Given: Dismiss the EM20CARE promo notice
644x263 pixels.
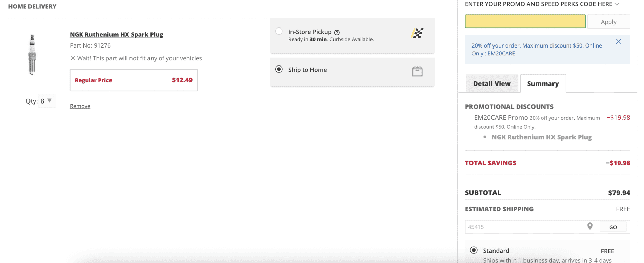Looking at the screenshot, I should tap(619, 41).
